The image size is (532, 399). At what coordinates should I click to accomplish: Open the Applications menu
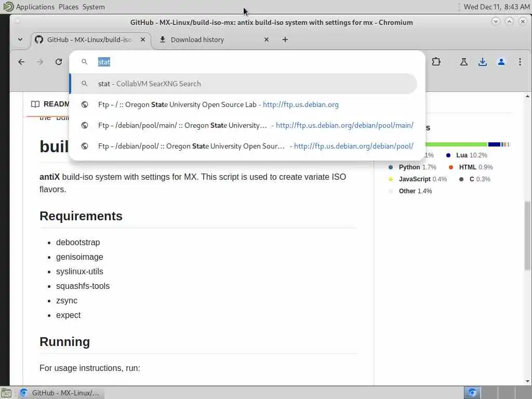35,7
